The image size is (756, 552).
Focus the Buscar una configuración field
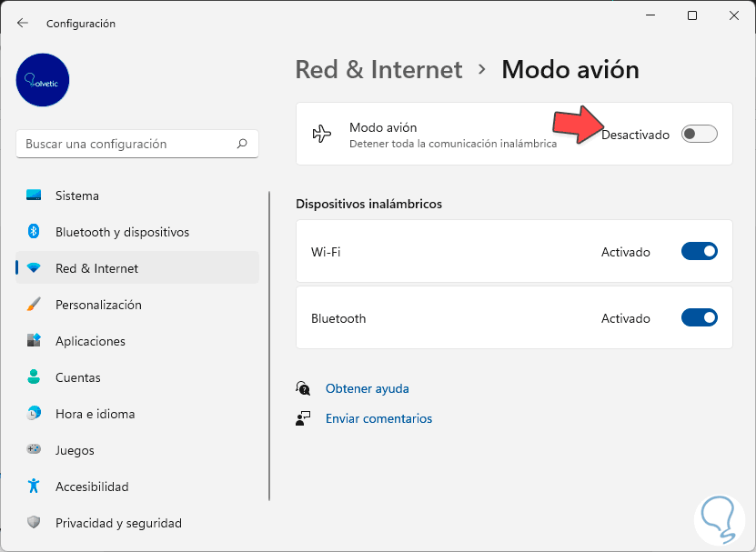pyautogui.click(x=127, y=144)
